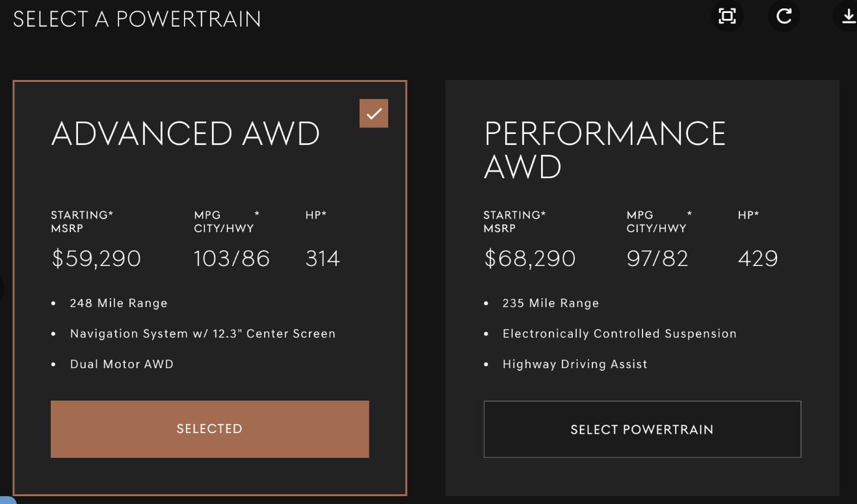857x504 pixels.
Task: Click the 248 Mile Range bullet
Action: click(119, 303)
